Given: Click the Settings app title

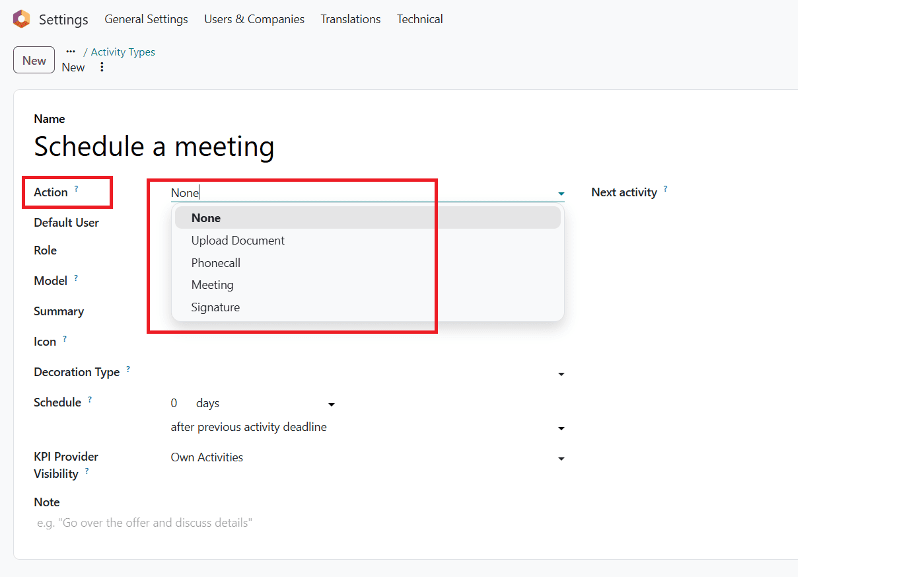Looking at the screenshot, I should point(63,19).
